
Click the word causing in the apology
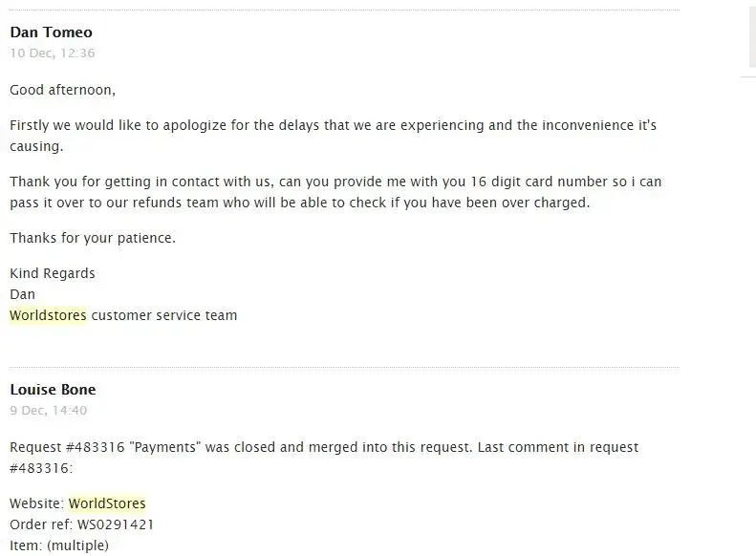click(x=34, y=147)
